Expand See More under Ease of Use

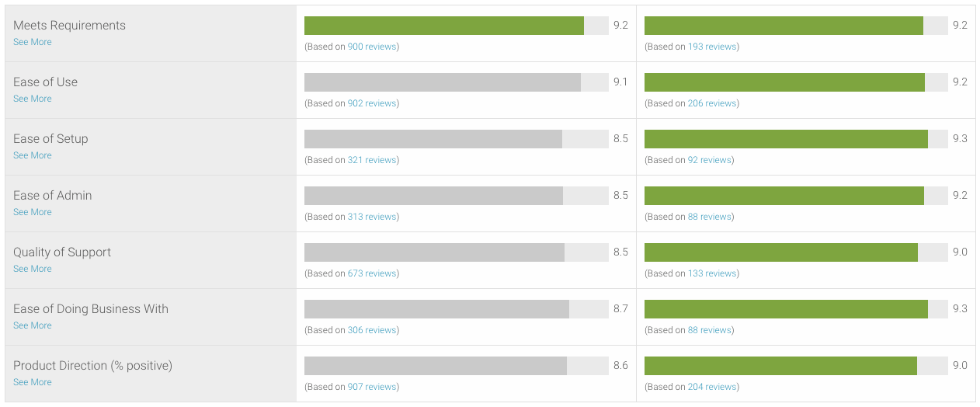[x=33, y=99]
